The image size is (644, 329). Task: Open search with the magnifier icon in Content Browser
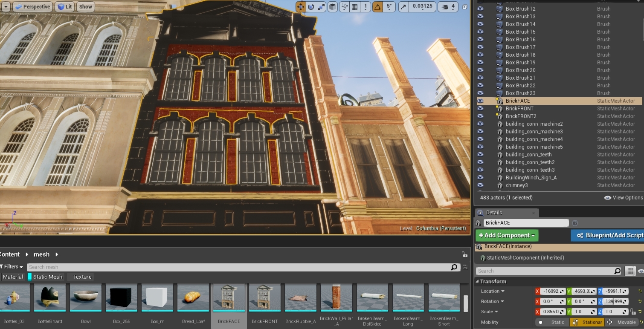click(x=454, y=267)
